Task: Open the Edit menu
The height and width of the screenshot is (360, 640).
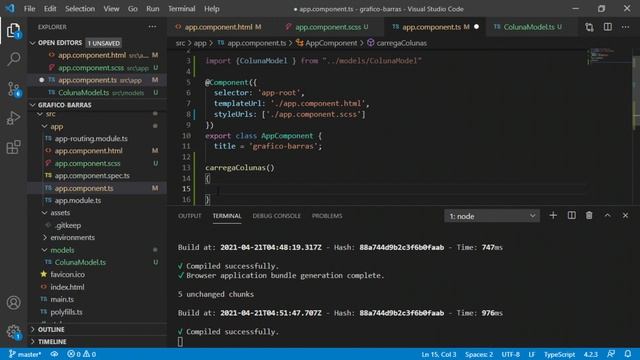Action: click(50, 9)
